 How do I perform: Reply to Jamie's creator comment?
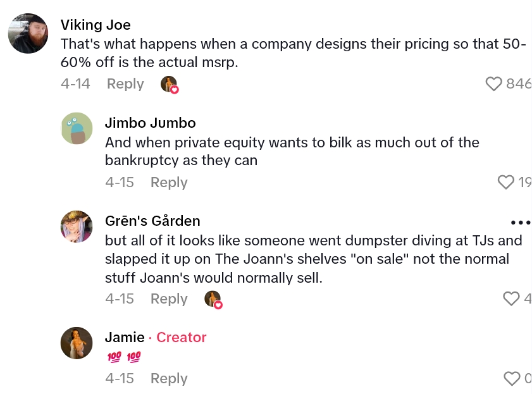tap(169, 378)
